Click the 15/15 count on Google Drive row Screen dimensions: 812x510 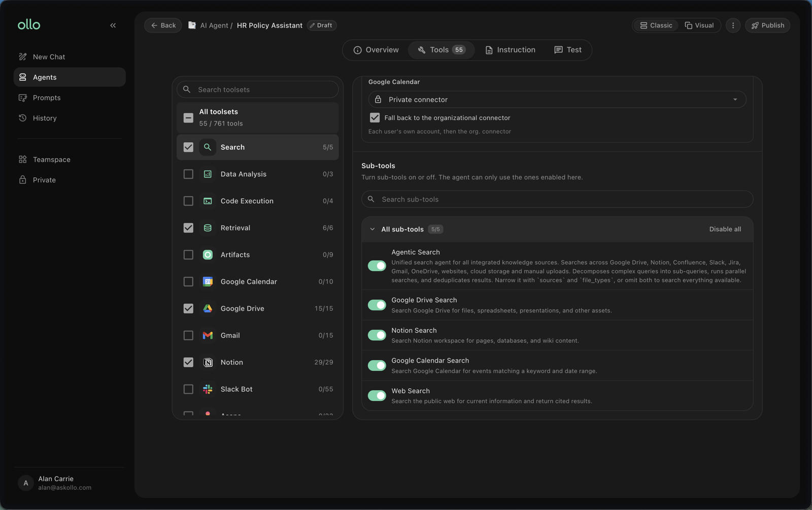pos(324,309)
